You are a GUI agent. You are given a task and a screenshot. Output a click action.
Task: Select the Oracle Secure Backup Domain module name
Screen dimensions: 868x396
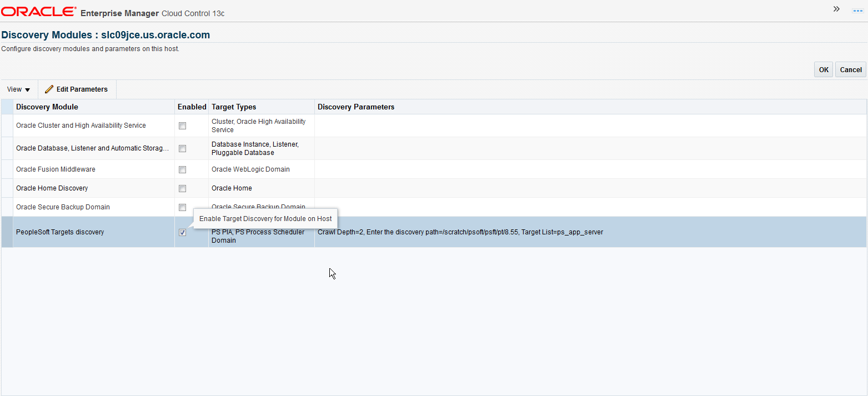click(63, 207)
